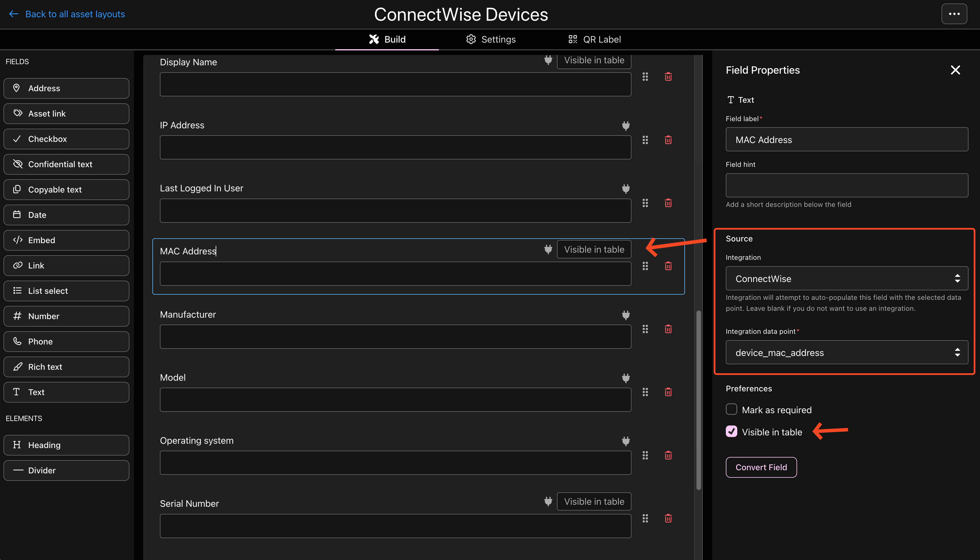Screen dimensions: 980x560
Task: Add a Phone field
Action: coord(66,342)
